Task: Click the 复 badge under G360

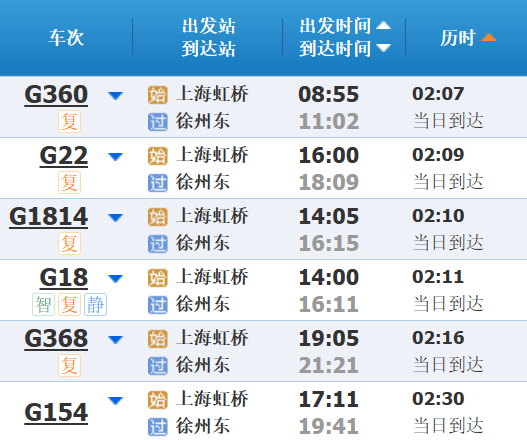Action: pos(70,121)
